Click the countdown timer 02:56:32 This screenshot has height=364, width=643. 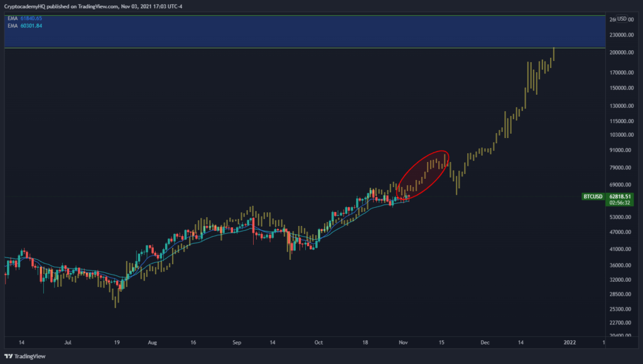[620, 203]
